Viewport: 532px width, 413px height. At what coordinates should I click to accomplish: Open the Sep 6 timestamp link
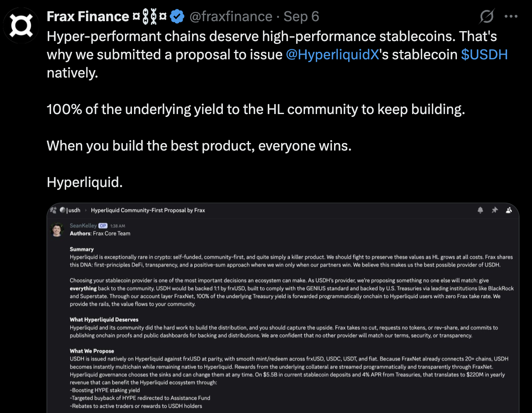coord(301,16)
